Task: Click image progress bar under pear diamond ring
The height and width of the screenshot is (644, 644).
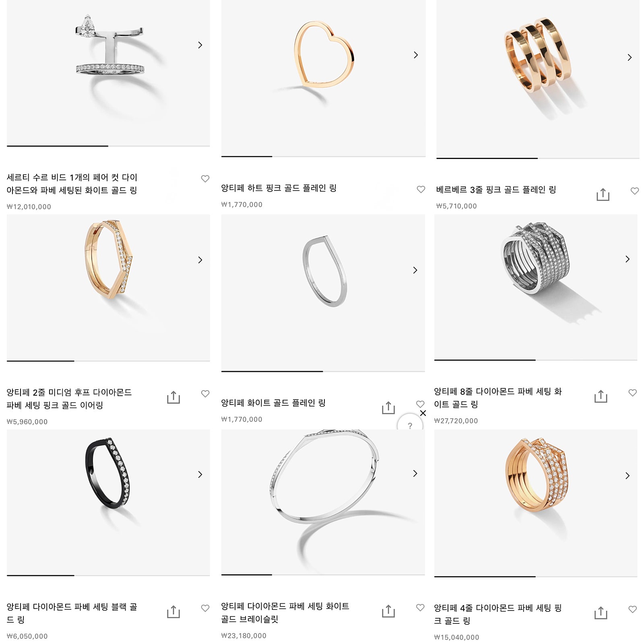Action: (108, 146)
